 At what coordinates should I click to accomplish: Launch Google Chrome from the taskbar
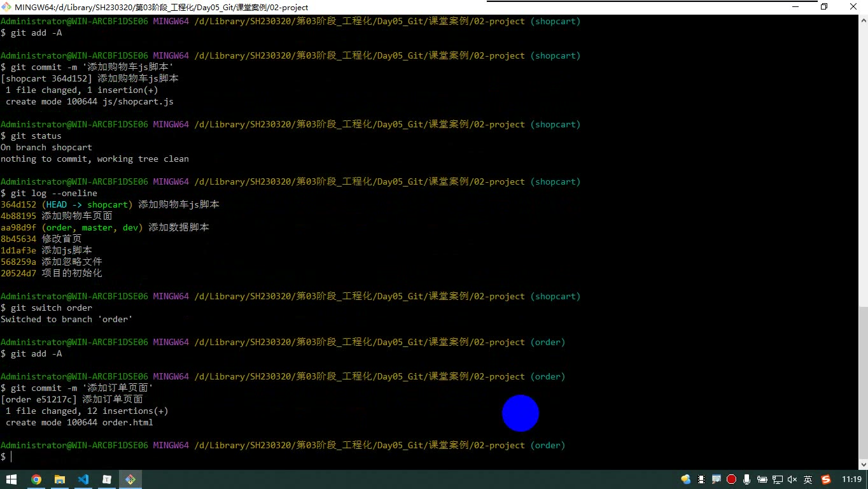36,479
